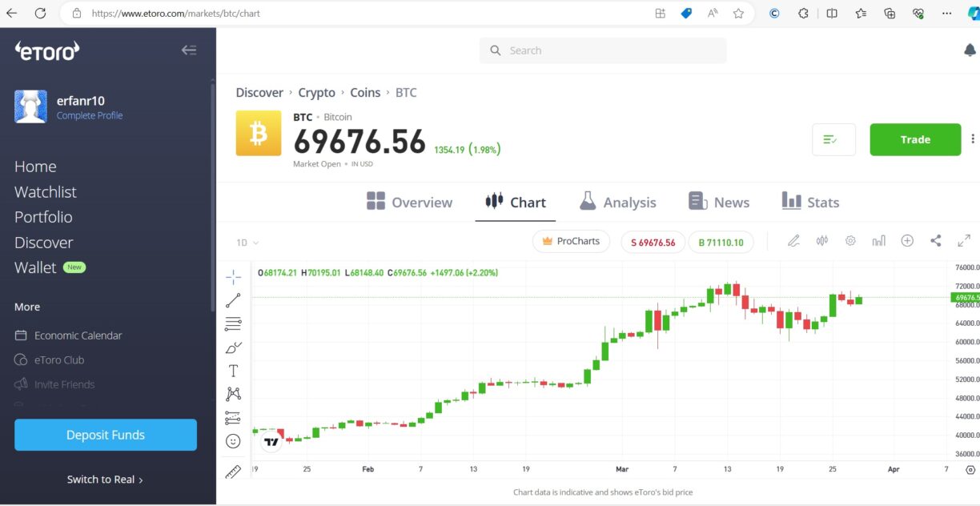Click the search field at the top
980x506 pixels.
click(600, 50)
